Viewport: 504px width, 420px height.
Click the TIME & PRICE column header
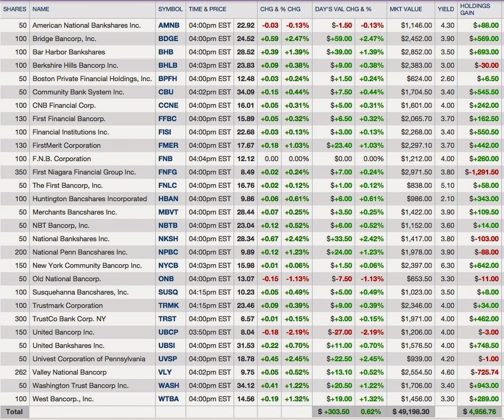207,9
